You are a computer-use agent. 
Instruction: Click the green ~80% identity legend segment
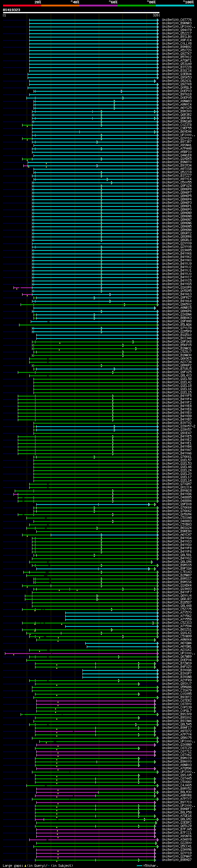point(137,6)
